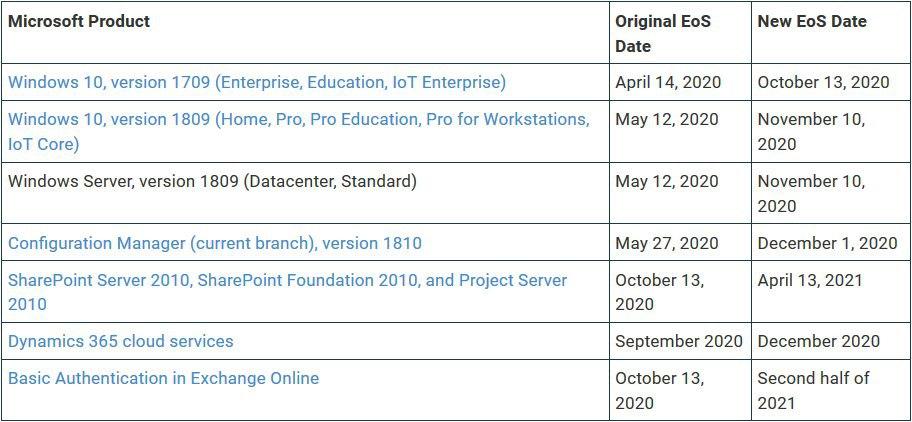Click the April 14, 2020 date cell
The height and width of the screenshot is (422, 912).
(x=668, y=82)
